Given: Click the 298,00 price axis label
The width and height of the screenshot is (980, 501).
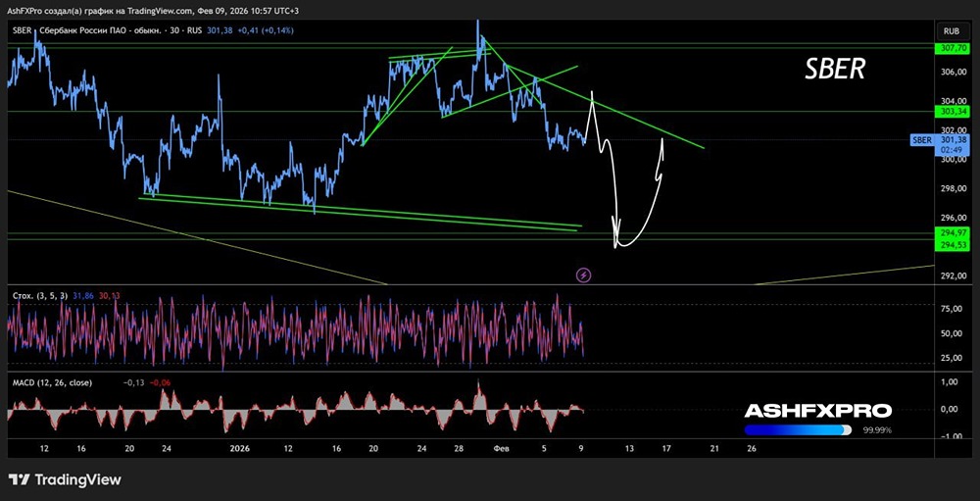Looking at the screenshot, I should pos(952,189).
